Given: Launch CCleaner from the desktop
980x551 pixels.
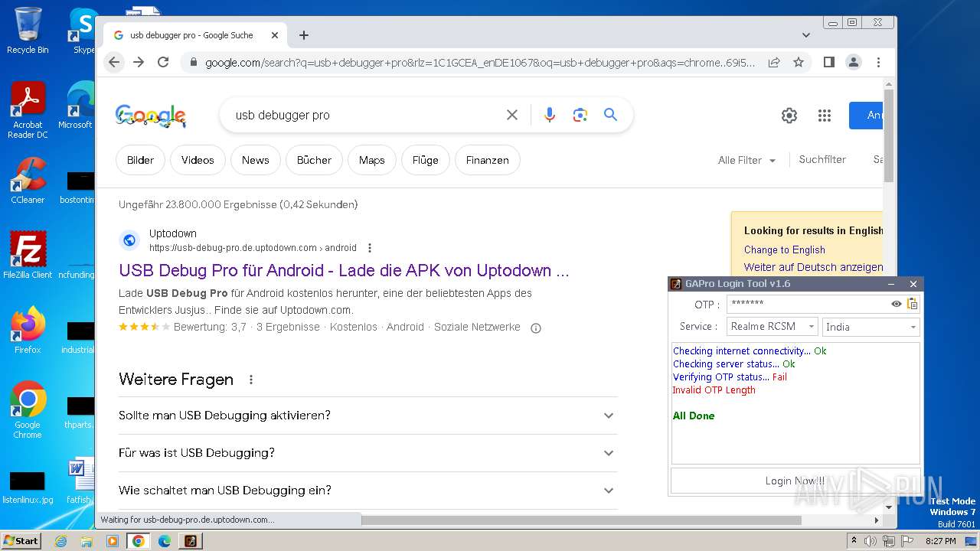Looking at the screenshot, I should click(28, 181).
